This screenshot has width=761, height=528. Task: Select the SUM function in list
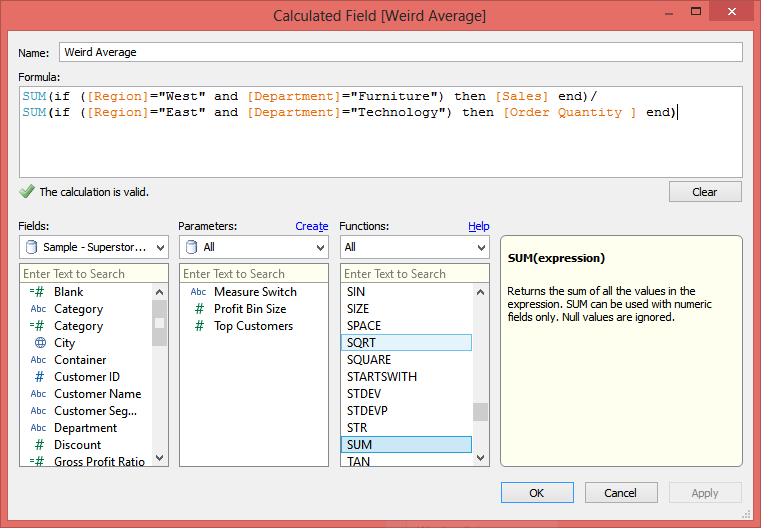406,445
